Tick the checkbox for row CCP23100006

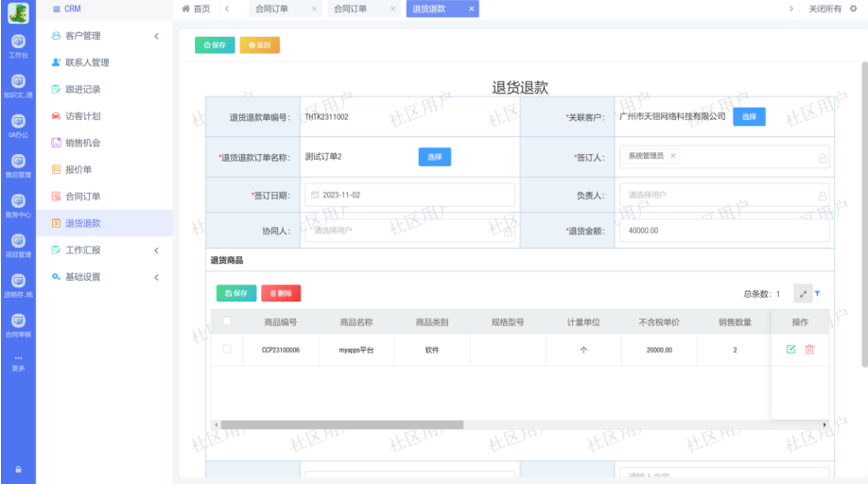pyautogui.click(x=226, y=350)
